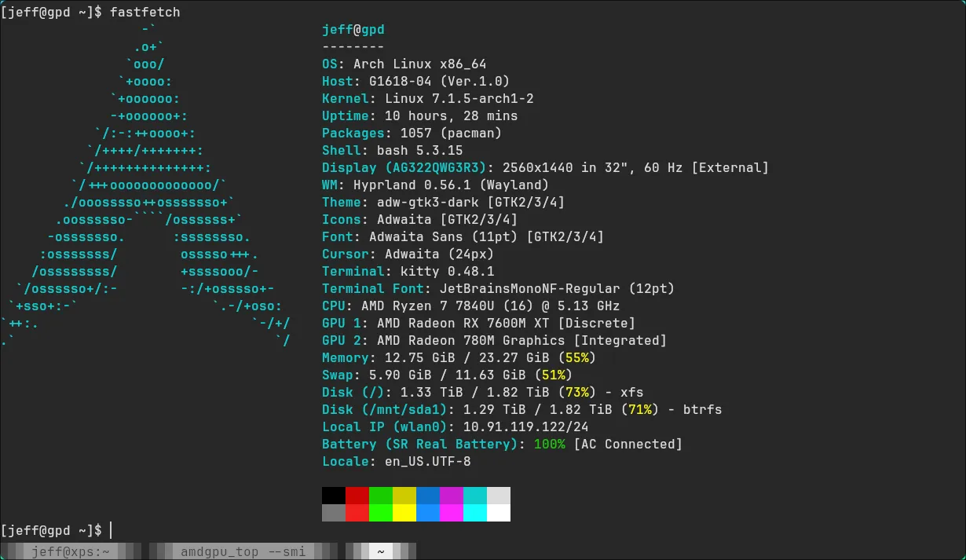Viewport: 966px width, 560px height.
Task: Click the dark gray color block
Action: [x=334, y=513]
